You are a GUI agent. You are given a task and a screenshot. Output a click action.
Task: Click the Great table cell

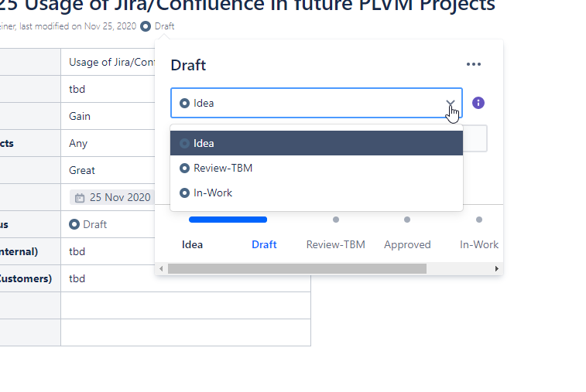click(x=108, y=170)
